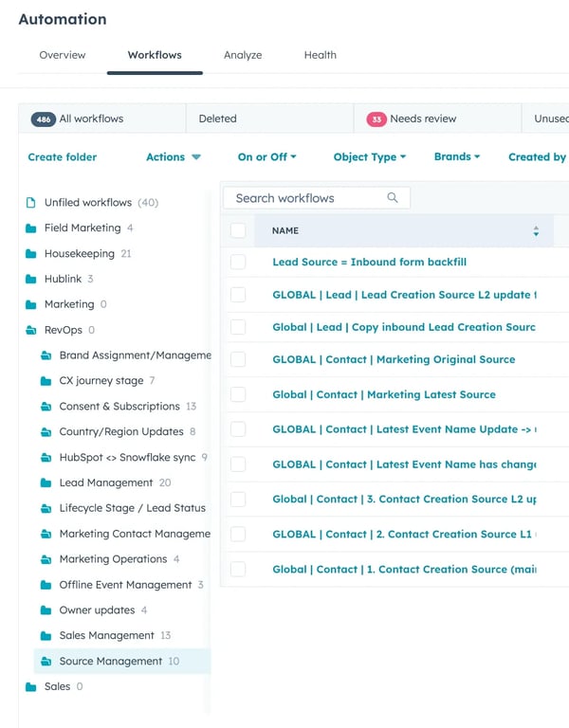The image size is (569, 728).
Task: Click the magnifier icon in Search workflows
Action: (393, 198)
